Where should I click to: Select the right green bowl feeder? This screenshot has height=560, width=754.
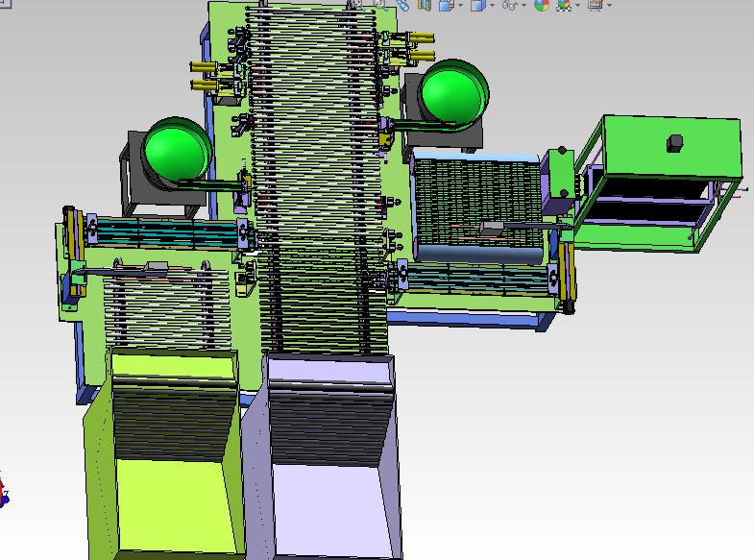[454, 92]
